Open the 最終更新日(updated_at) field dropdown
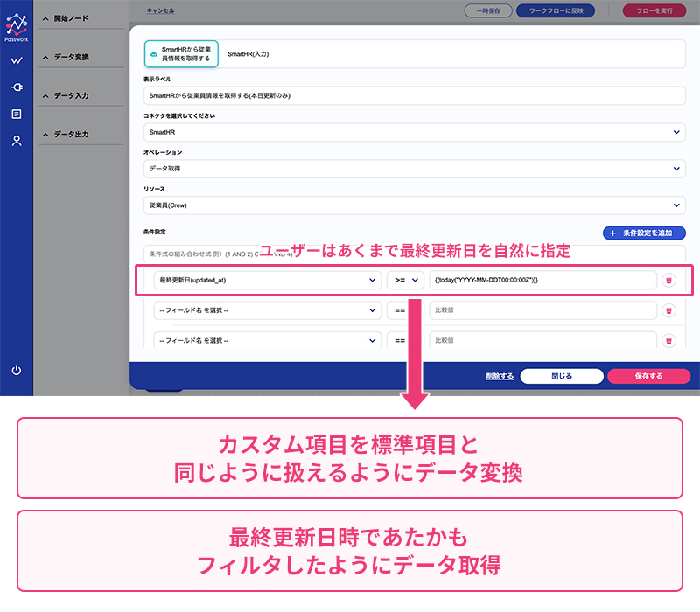This screenshot has width=700, height=612. (x=268, y=280)
